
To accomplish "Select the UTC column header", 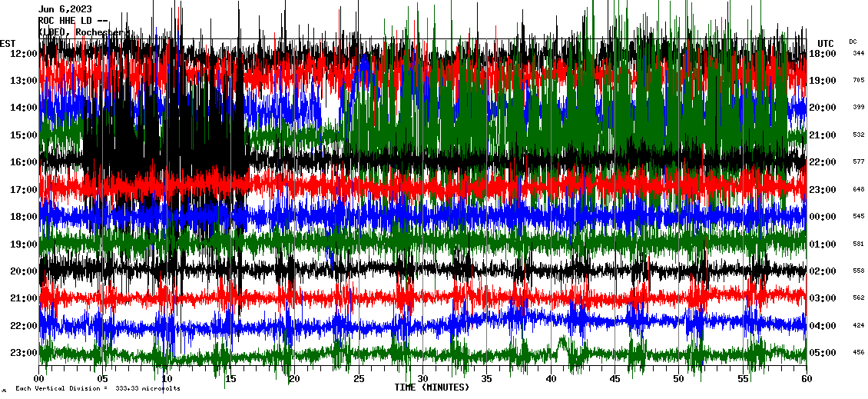I will [x=825, y=43].
